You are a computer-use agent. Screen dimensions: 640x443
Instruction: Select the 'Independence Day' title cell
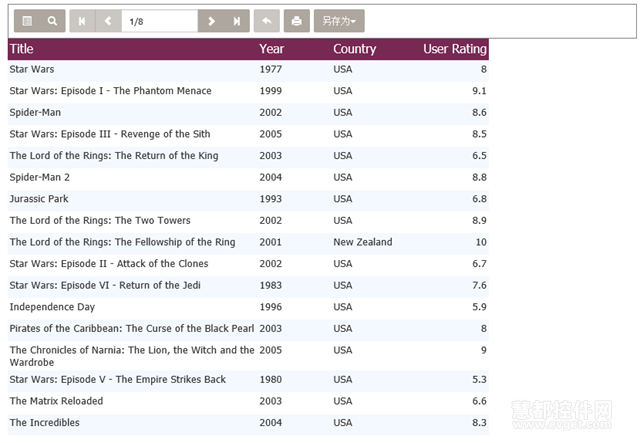coord(52,307)
